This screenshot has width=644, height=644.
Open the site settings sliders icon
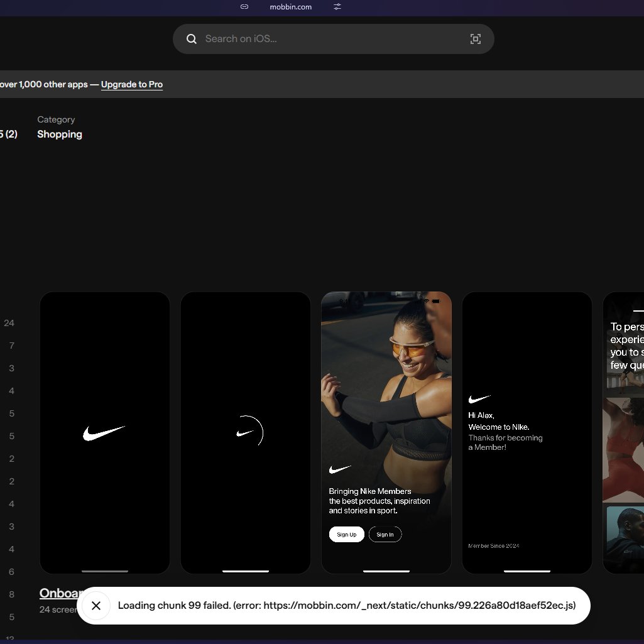pos(337,6)
